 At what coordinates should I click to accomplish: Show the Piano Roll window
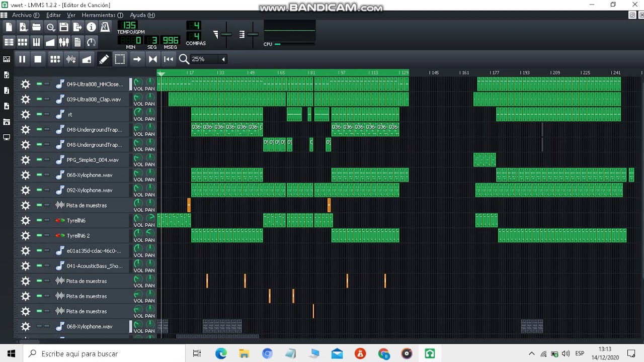(x=36, y=42)
